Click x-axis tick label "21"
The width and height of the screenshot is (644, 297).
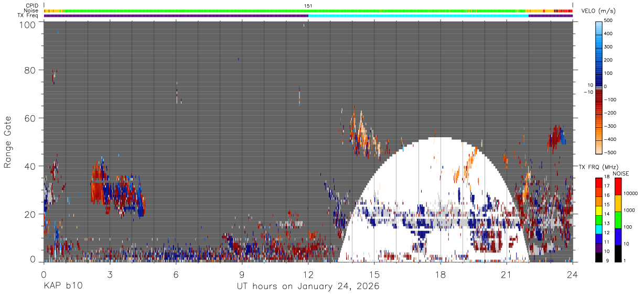coord(507,274)
